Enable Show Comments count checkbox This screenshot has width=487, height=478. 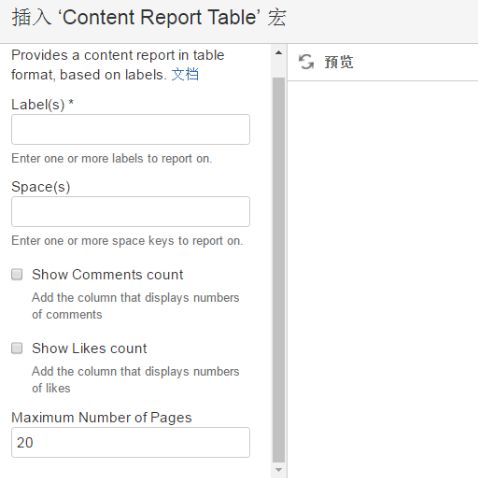[17, 274]
